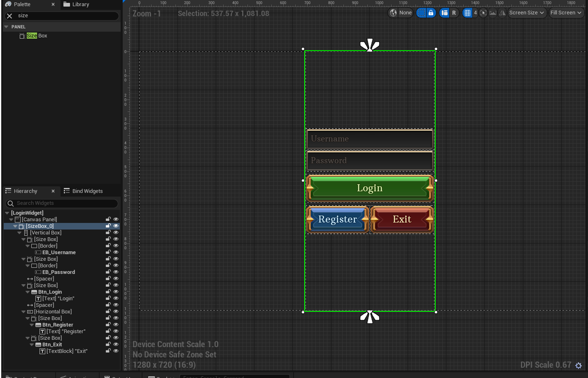Toggle the respect locks padlock icon
This screenshot has width=588, height=378.
tap(431, 13)
